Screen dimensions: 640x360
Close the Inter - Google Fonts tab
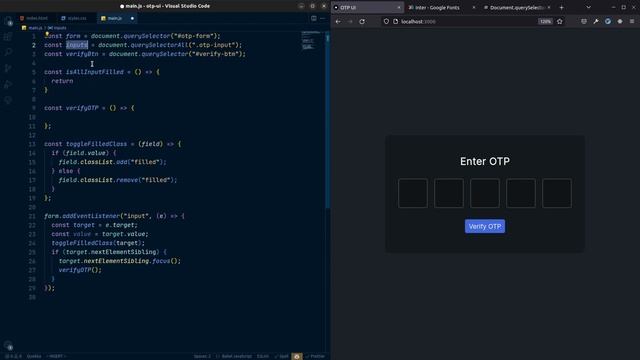click(x=473, y=7)
